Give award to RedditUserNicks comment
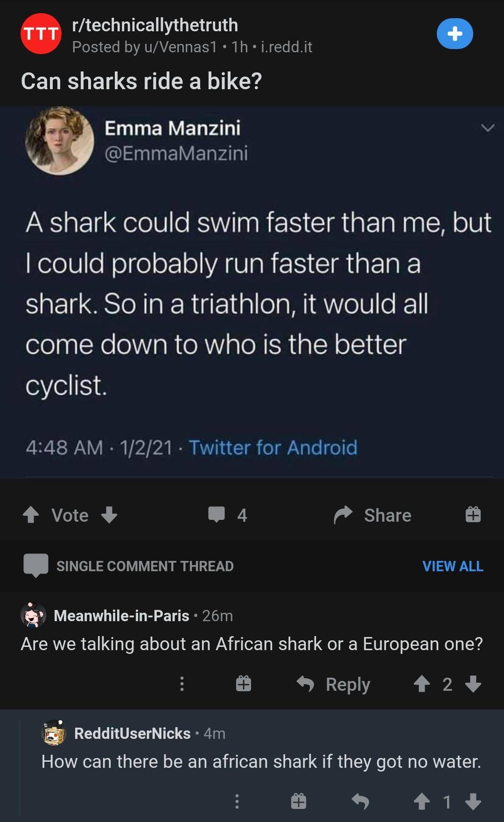 tap(299, 801)
